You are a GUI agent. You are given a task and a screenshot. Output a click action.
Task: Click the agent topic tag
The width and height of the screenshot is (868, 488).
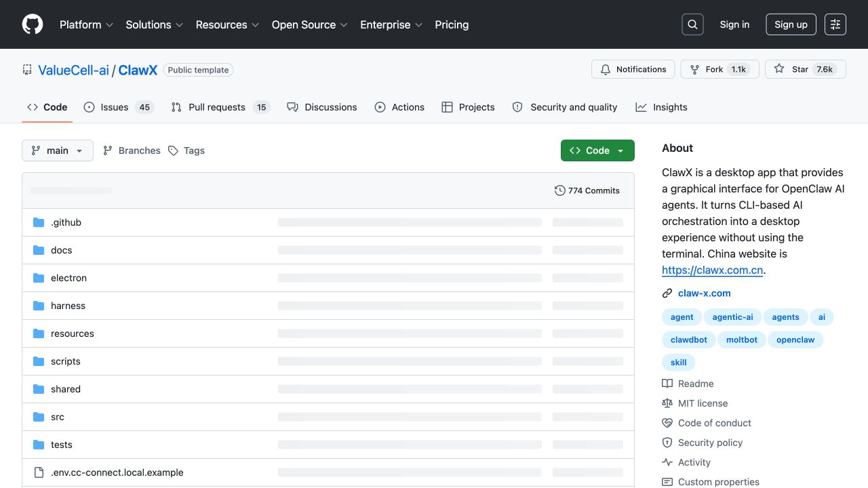click(682, 317)
